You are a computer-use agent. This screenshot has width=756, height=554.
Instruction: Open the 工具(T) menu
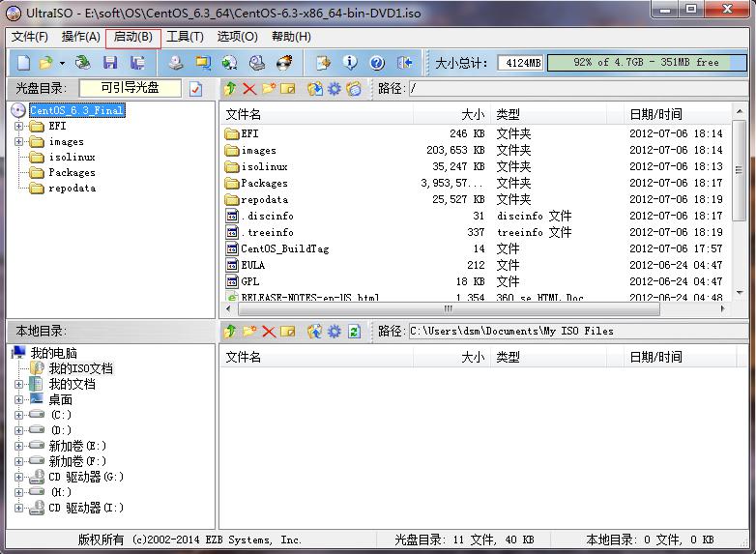pyautogui.click(x=186, y=37)
